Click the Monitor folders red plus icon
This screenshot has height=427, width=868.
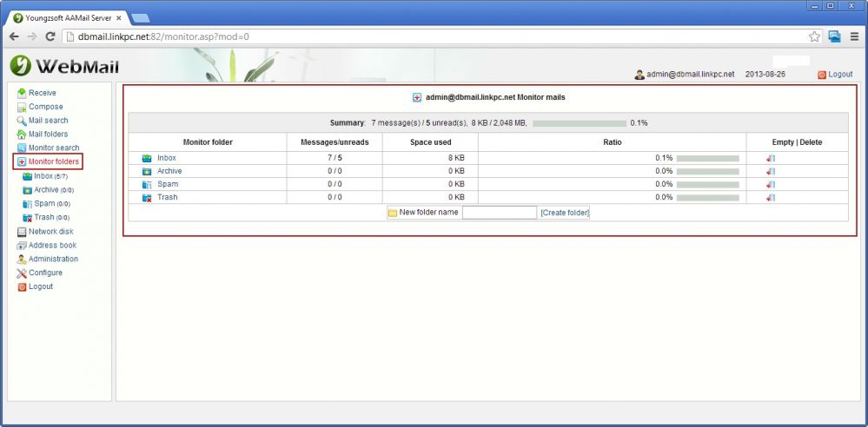point(22,162)
